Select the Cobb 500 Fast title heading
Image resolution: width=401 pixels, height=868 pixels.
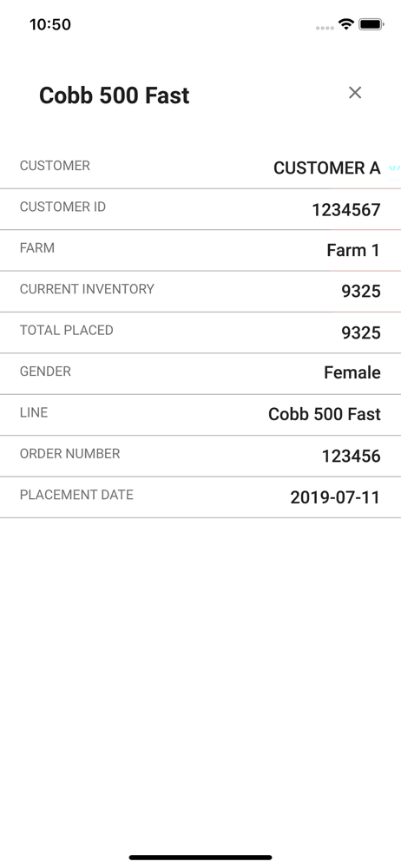[114, 95]
